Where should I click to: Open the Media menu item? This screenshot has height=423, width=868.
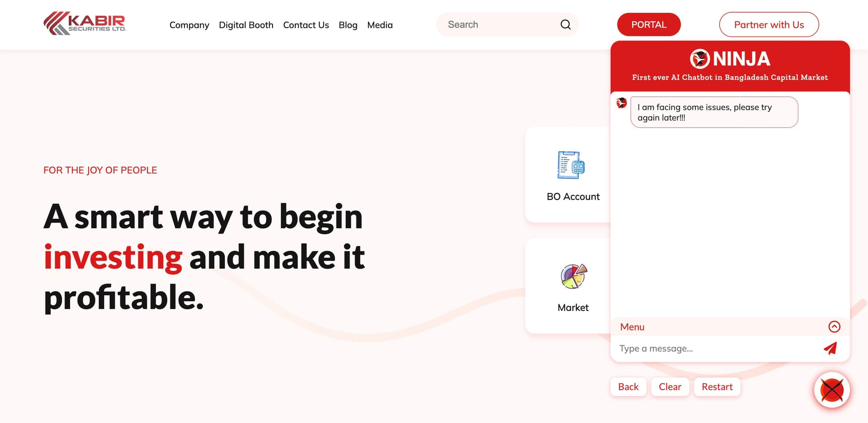380,25
